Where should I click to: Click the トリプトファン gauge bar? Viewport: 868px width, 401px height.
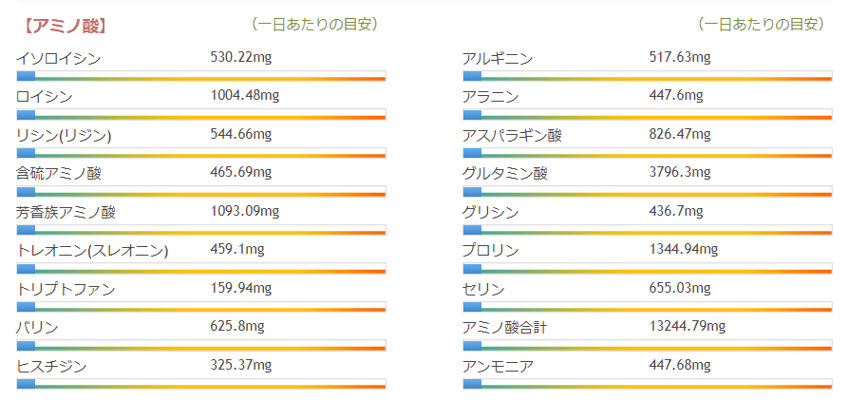[200, 306]
